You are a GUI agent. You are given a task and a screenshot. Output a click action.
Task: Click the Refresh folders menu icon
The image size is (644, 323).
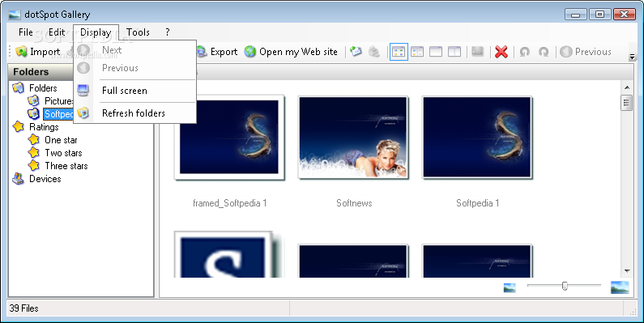(83, 113)
